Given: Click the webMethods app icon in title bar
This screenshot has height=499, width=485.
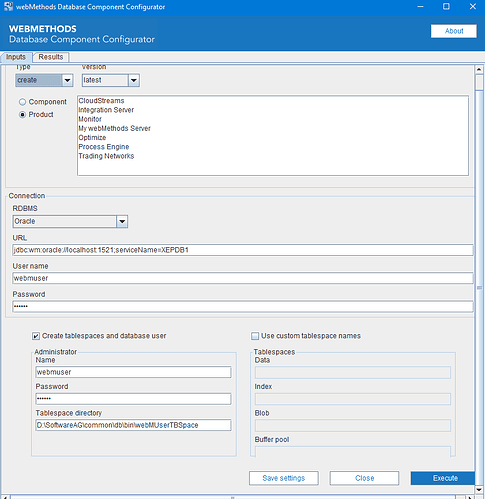Looking at the screenshot, I should tap(8, 6).
